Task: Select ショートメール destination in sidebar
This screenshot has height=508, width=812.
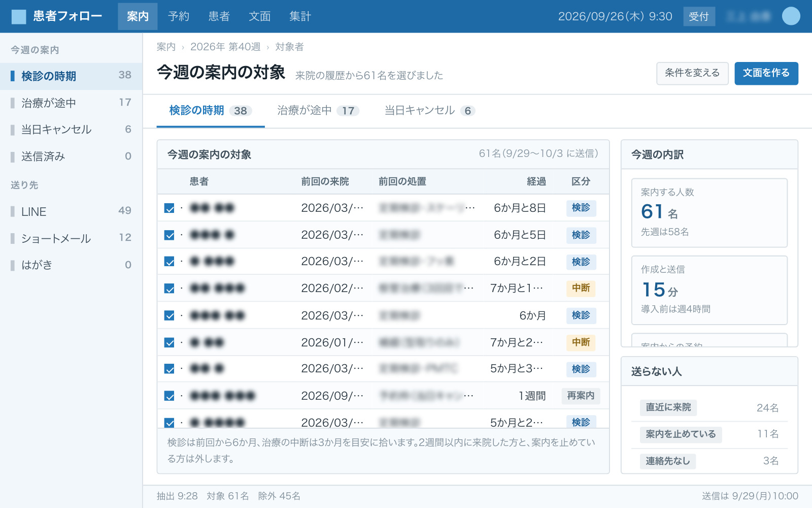Action: coord(71,238)
